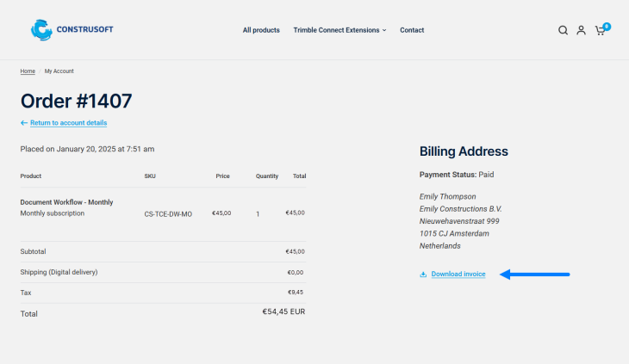
Task: Click the Download invoice link
Action: pyautogui.click(x=458, y=275)
